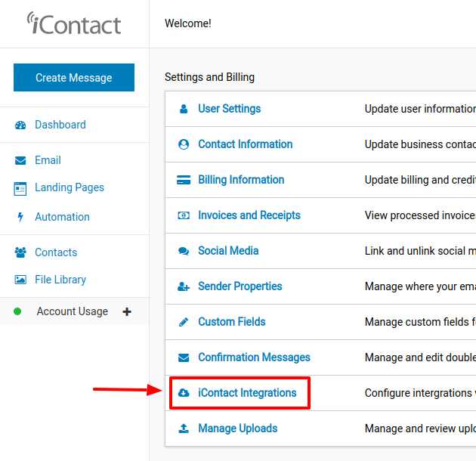Click 'Manage where your' description text
Image resolution: width=476 pixels, height=461 pixels.
[x=420, y=286]
